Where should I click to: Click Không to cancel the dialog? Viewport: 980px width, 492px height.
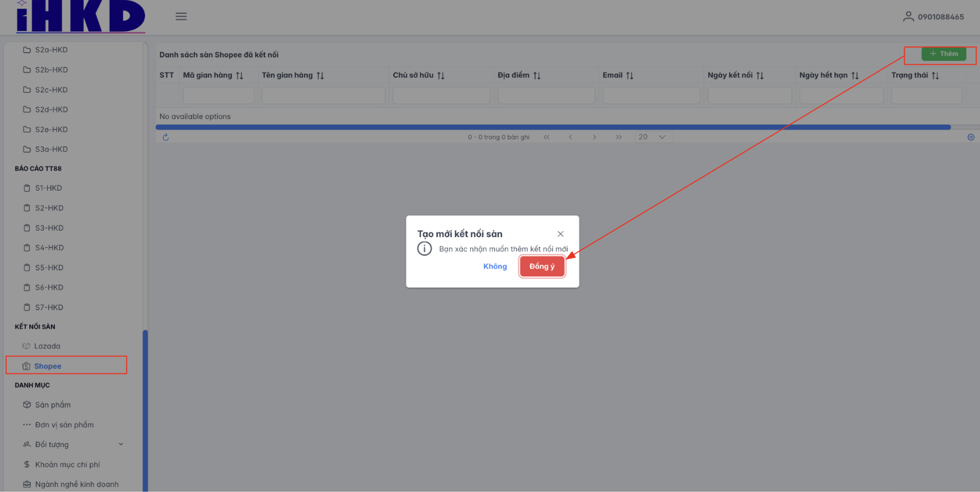[495, 266]
